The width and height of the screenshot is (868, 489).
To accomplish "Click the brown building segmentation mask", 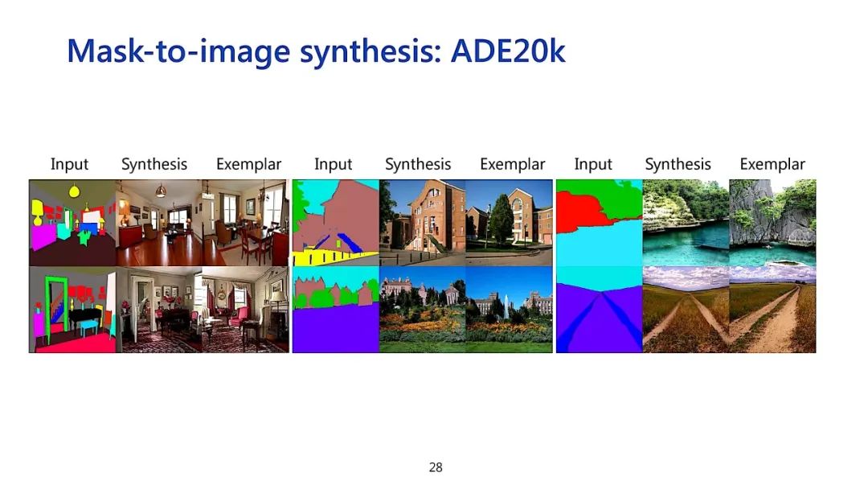I will 336,223.
